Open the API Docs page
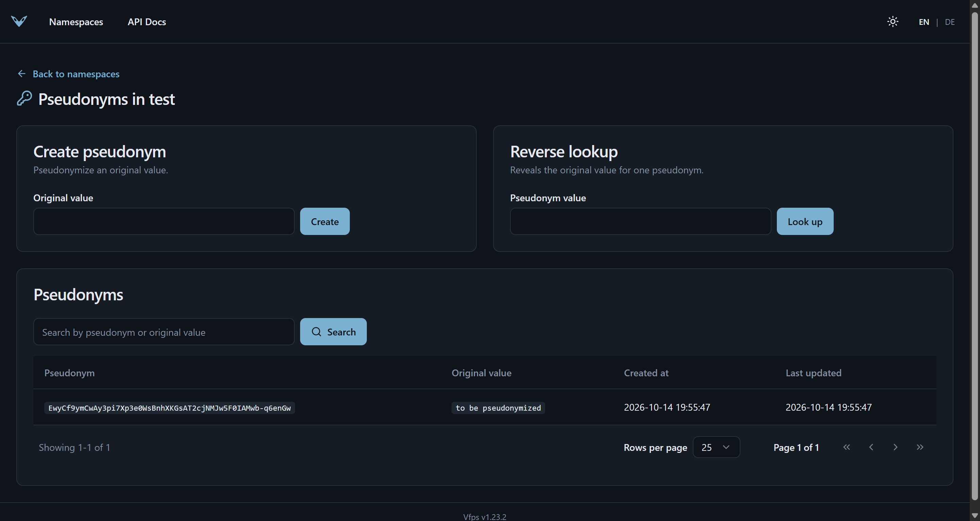The image size is (980, 521). (x=147, y=22)
